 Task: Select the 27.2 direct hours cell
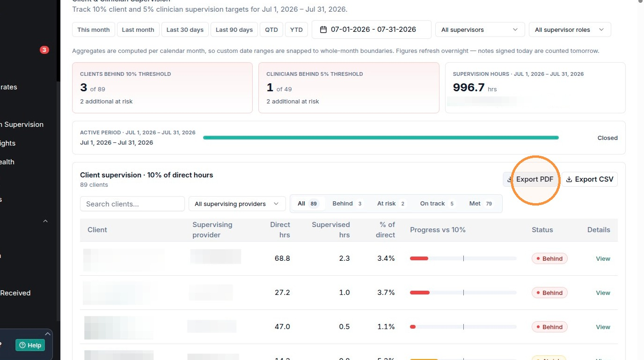[x=282, y=293]
